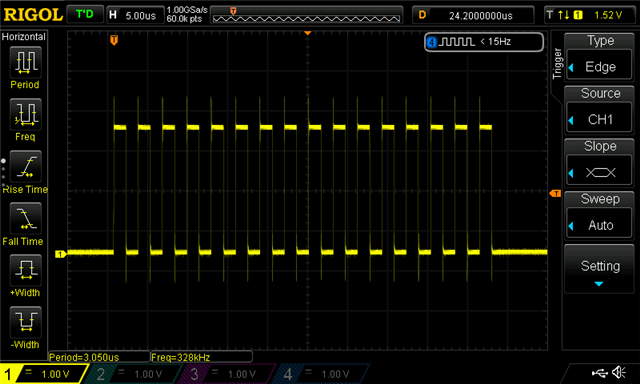
Task: Choose the Rise Time measurement icon
Action: [25, 166]
